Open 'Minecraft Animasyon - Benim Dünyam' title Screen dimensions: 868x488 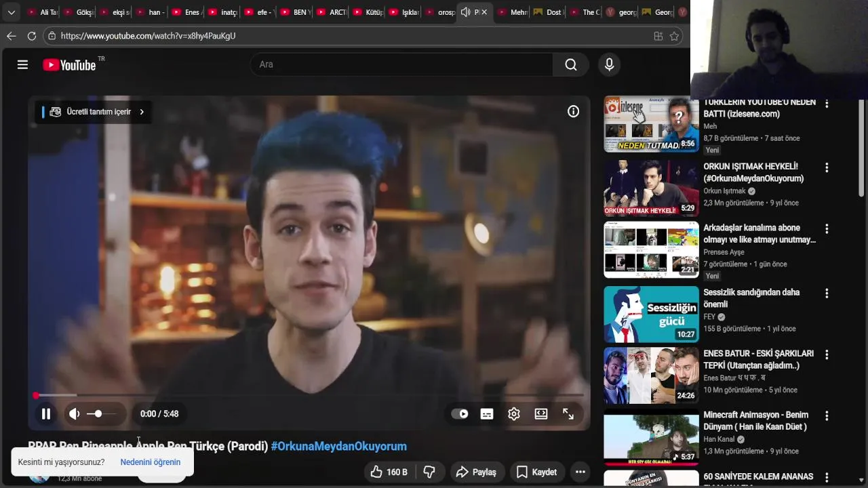(x=756, y=421)
